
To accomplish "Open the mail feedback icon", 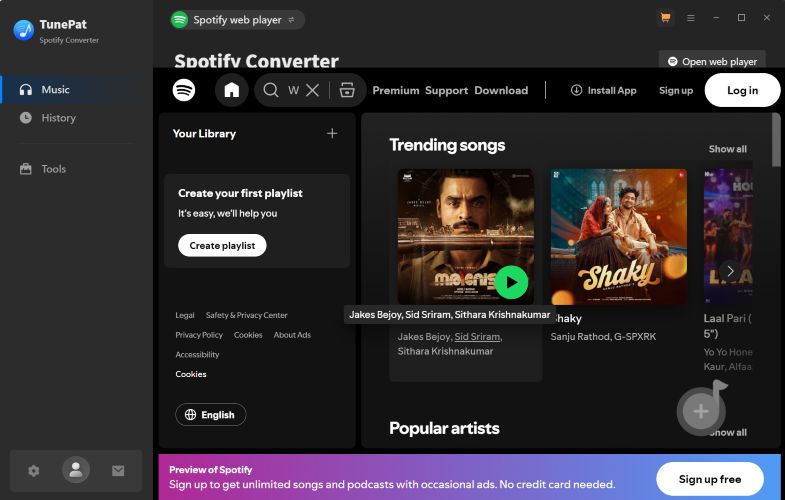I will tap(118, 470).
